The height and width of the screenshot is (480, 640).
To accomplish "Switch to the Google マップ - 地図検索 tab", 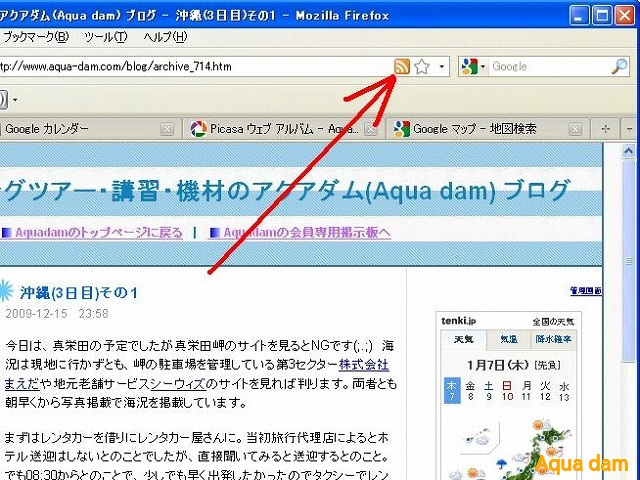I will pyautogui.click(x=486, y=129).
